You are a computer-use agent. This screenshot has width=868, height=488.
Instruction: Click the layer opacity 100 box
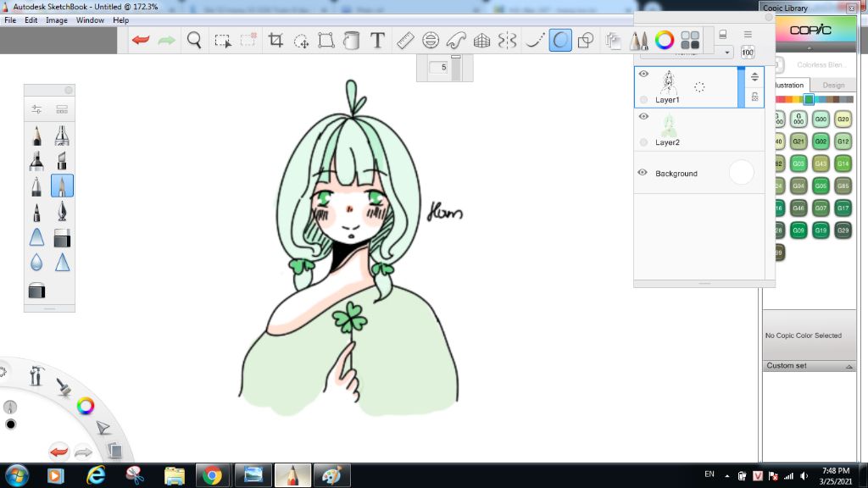pyautogui.click(x=748, y=53)
